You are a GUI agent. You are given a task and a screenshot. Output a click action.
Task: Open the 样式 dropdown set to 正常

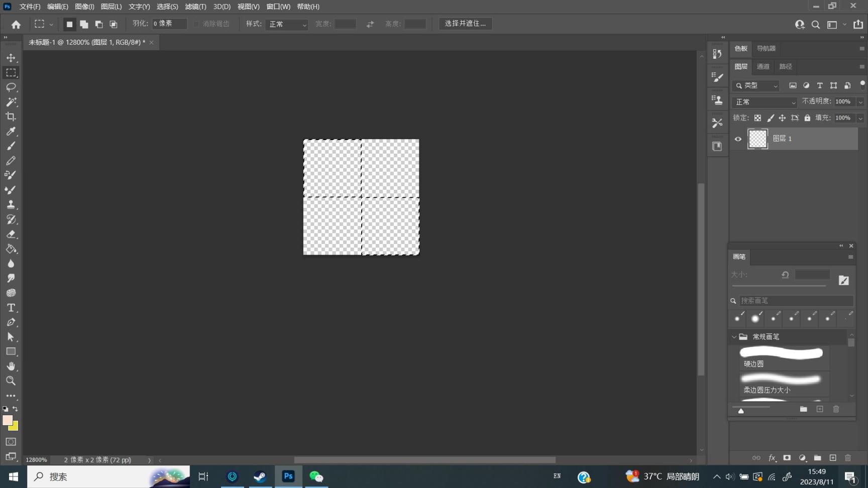click(286, 24)
